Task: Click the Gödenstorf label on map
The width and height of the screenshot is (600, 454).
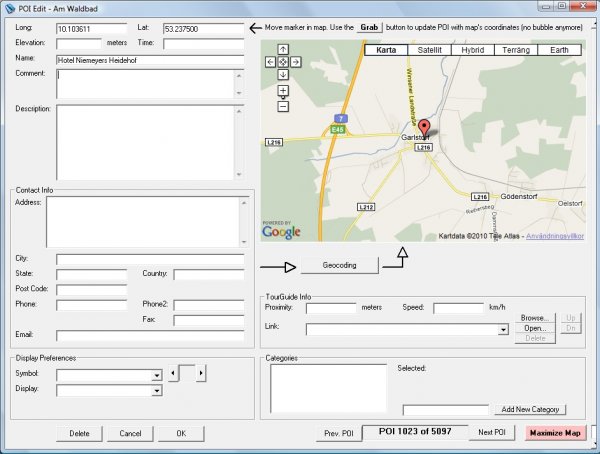Action: (519, 196)
